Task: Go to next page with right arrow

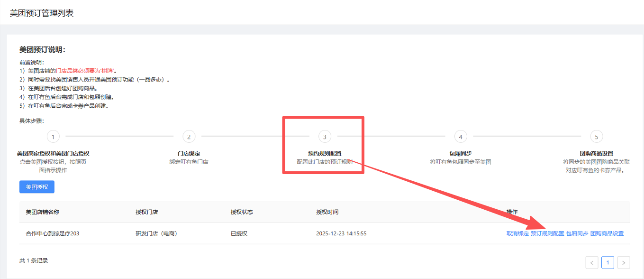Action: coord(624,262)
